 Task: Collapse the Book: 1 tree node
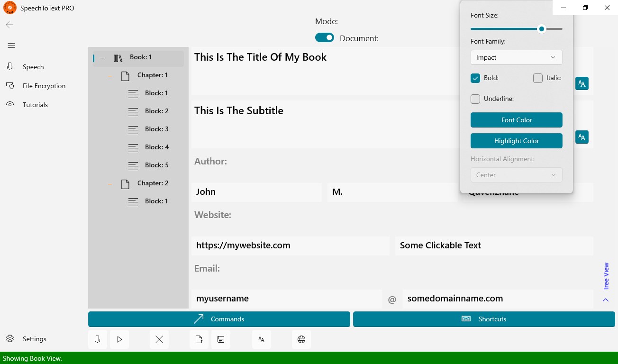coord(102,58)
